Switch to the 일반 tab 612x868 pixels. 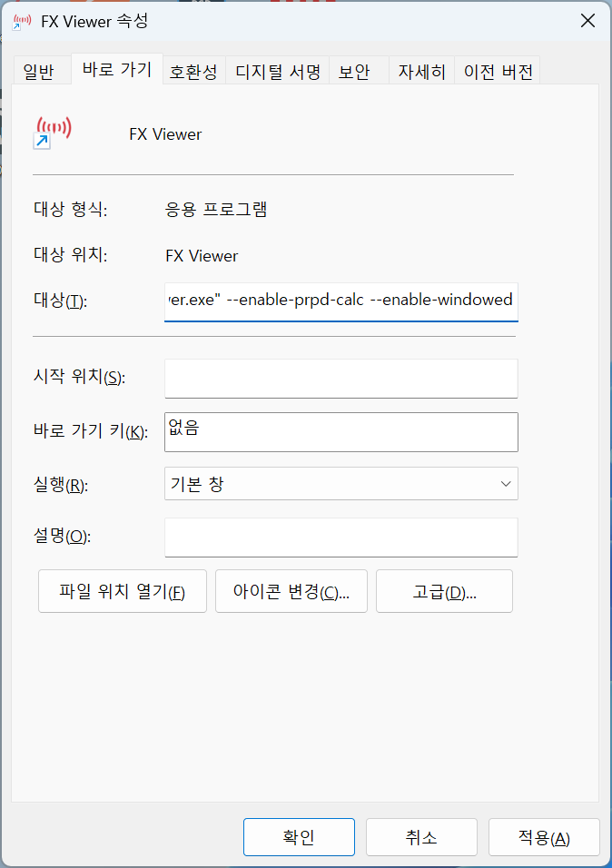pyautogui.click(x=40, y=71)
